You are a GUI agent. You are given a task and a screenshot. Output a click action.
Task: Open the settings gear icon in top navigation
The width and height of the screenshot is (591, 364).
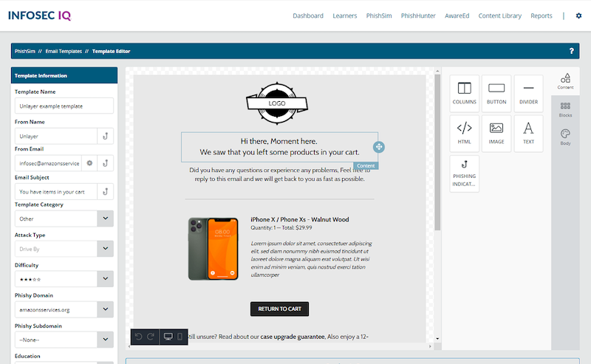point(578,16)
